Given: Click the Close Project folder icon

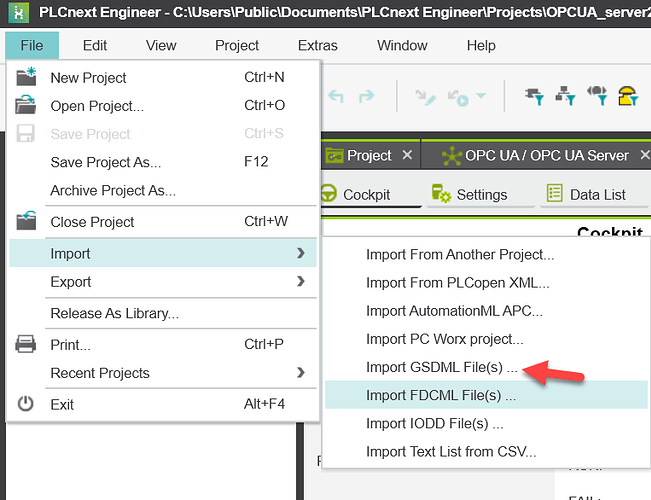Looking at the screenshot, I should (x=26, y=221).
